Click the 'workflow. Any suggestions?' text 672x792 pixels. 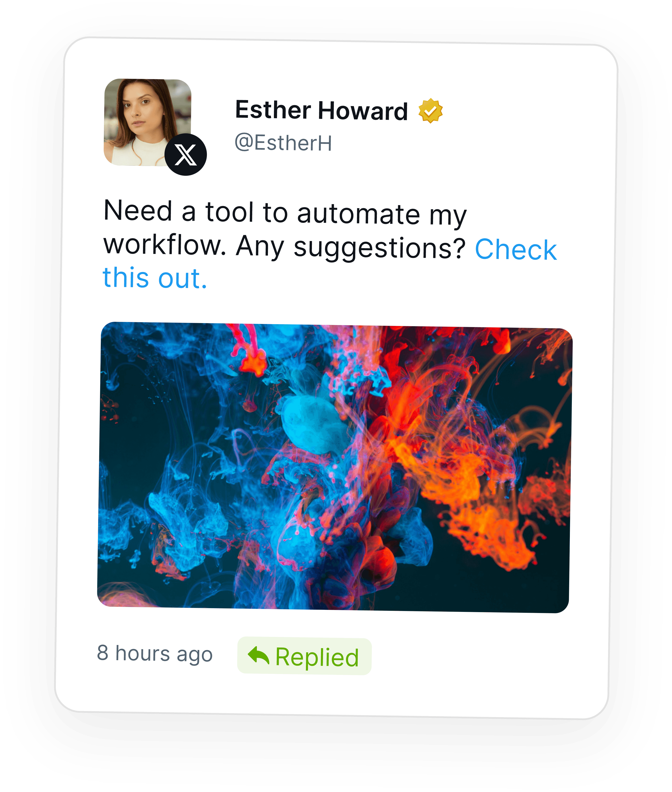284,247
